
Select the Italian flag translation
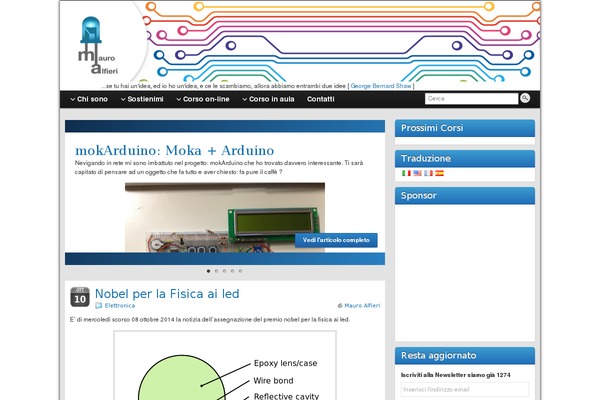coord(406,173)
